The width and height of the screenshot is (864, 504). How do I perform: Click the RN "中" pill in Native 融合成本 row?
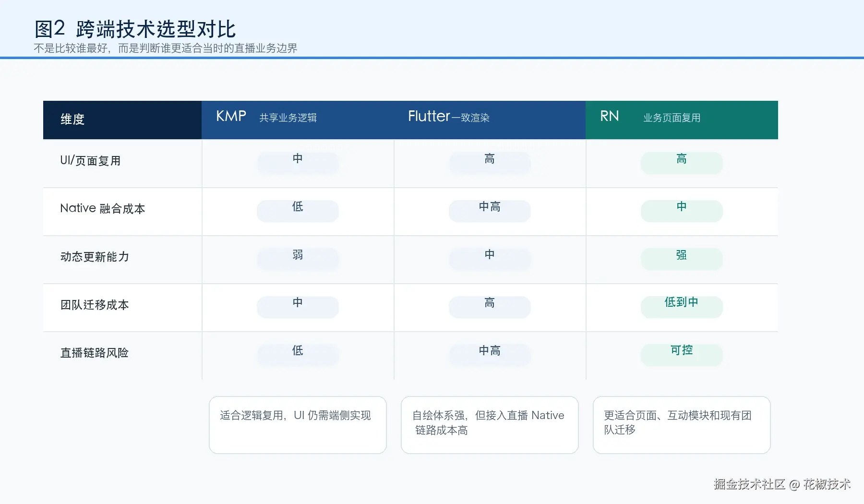(x=682, y=211)
